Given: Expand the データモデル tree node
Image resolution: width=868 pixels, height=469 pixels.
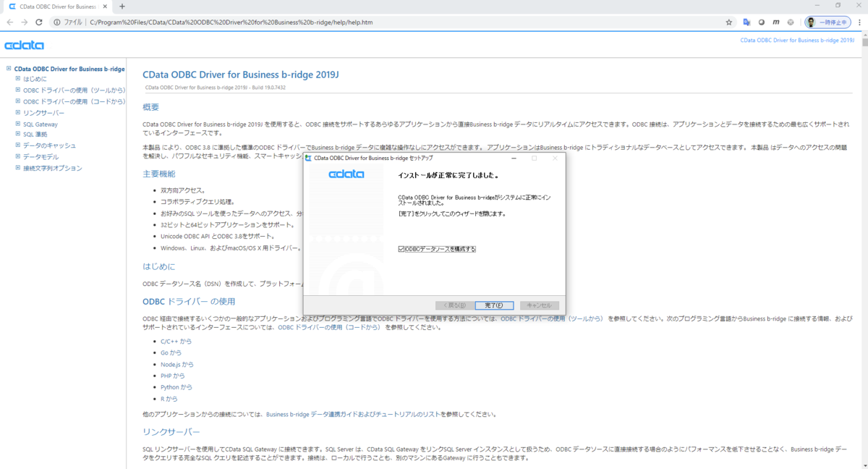Looking at the screenshot, I should [18, 156].
